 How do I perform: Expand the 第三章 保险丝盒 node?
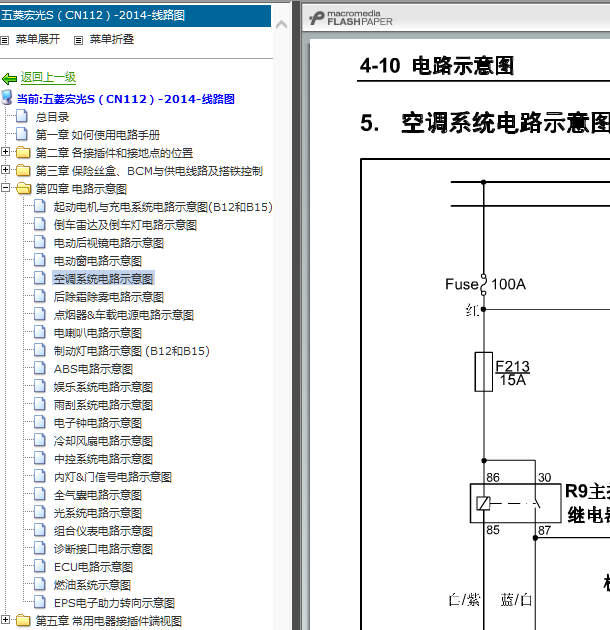pos(5,170)
